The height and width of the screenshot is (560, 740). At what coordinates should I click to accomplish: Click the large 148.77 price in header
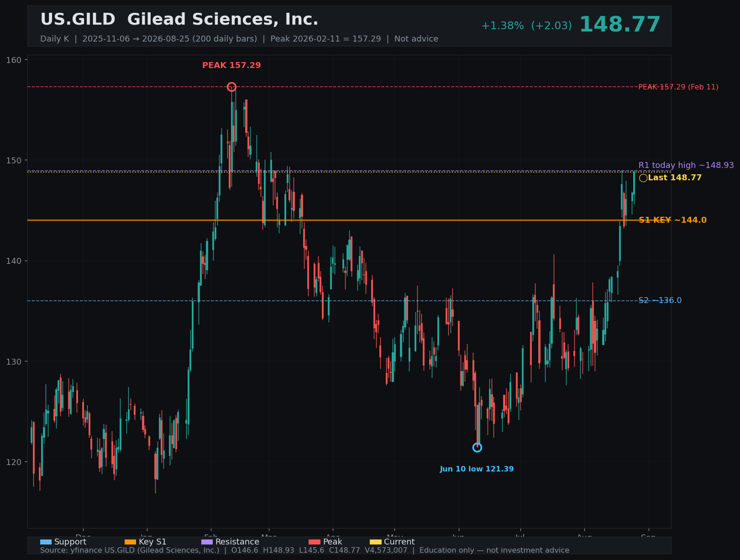[619, 25]
